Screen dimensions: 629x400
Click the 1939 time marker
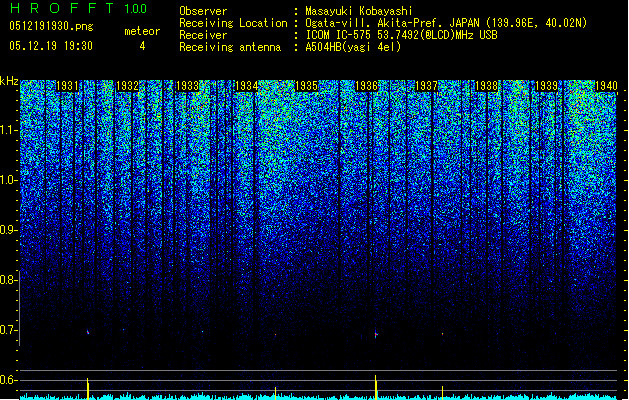pos(547,86)
